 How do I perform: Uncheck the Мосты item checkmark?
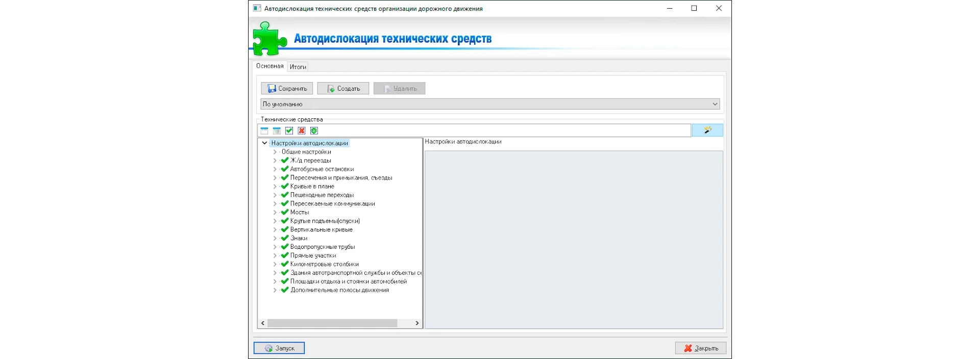(285, 212)
